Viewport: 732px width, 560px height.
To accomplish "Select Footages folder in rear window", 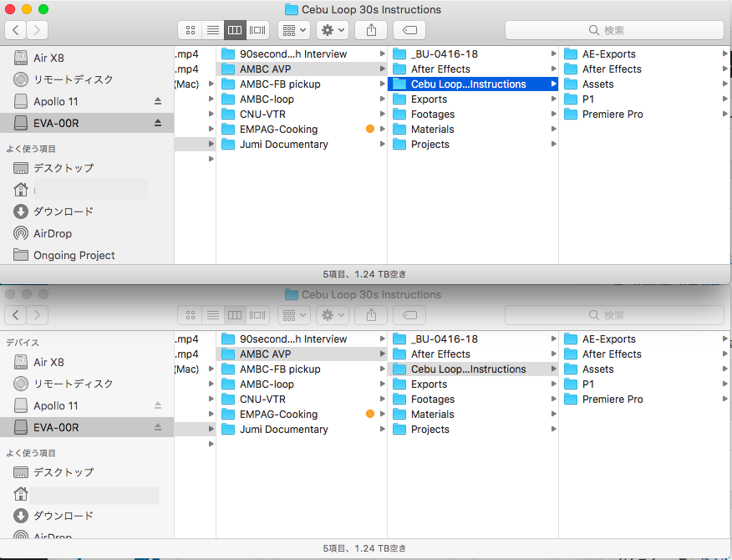I will 473,400.
